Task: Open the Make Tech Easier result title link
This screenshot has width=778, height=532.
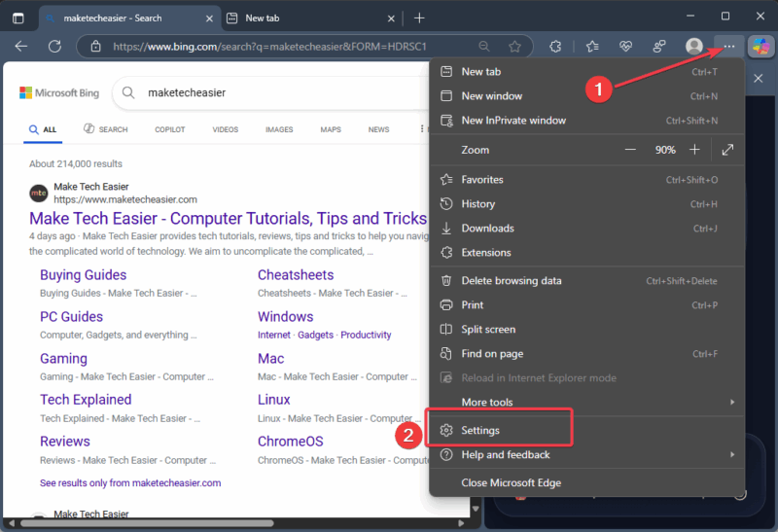Action: coord(228,219)
